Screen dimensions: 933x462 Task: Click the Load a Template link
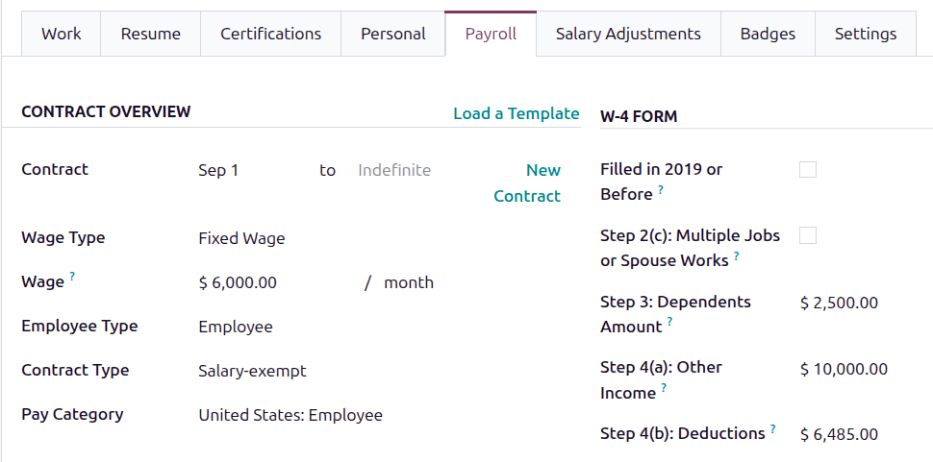516,114
